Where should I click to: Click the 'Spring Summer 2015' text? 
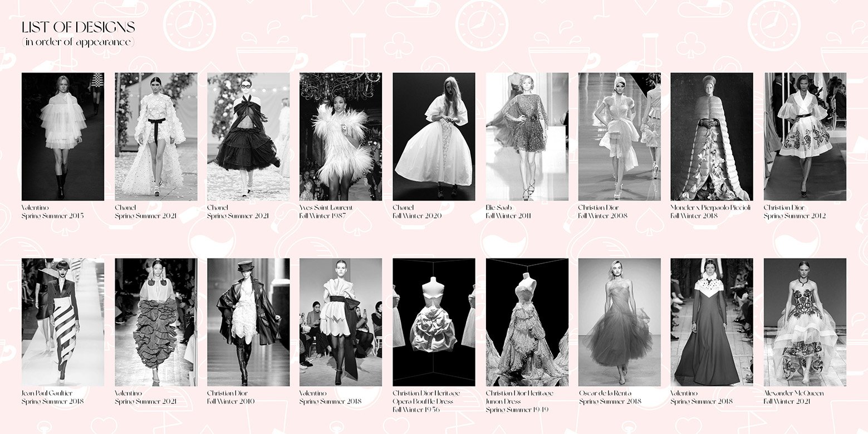[53, 216]
